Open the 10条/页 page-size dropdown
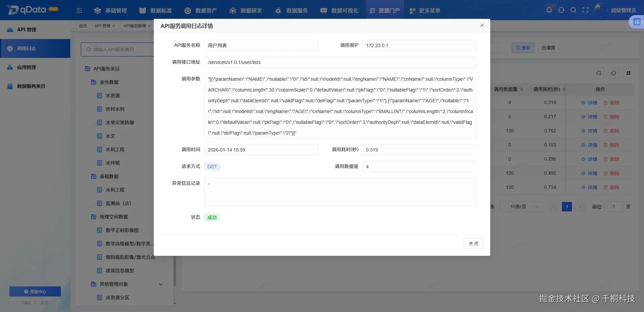 [x=521, y=206]
